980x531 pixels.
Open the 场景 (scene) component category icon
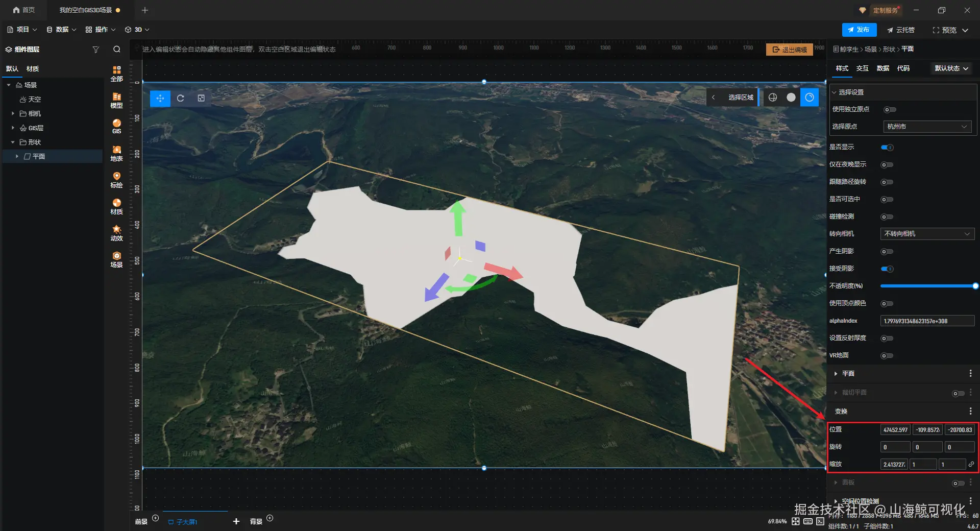tap(117, 259)
